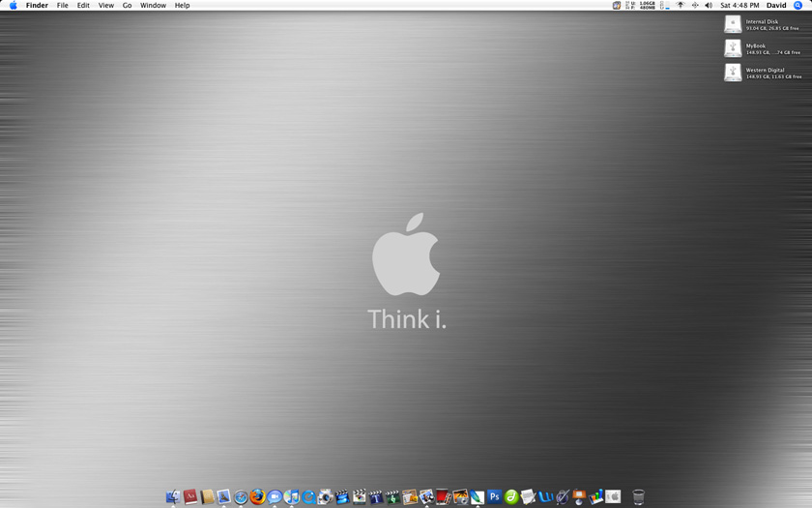Open the Go menu
Image resolution: width=812 pixels, height=508 pixels.
pos(127,5)
